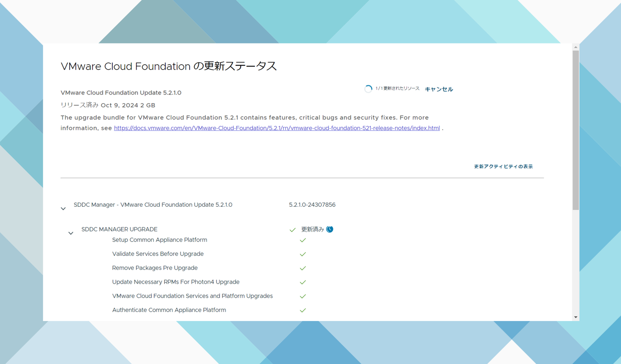Click the scrollbar down arrow
The image size is (621, 364).
click(575, 317)
